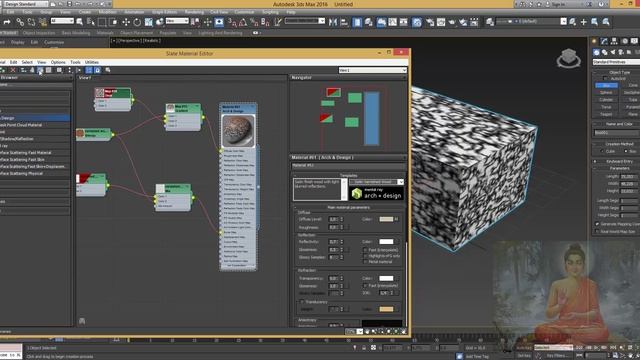The image size is (640, 360).
Task: Click the Arch & Design material preview thumbnail
Action: pos(238,131)
